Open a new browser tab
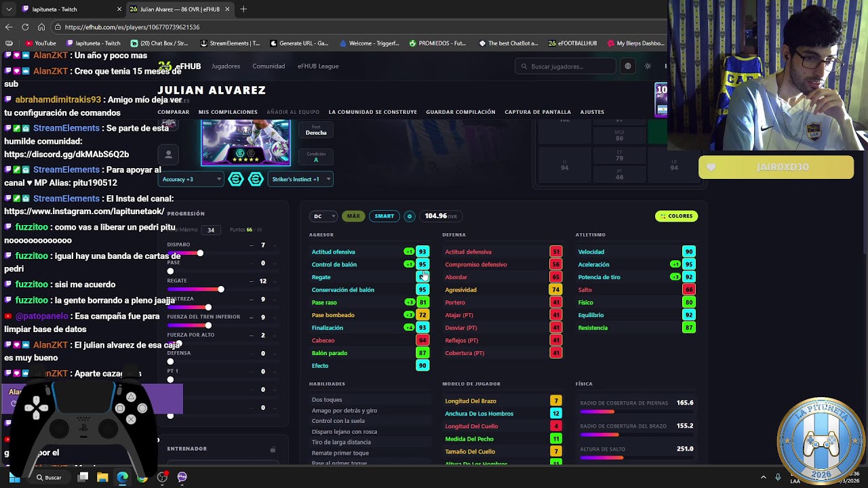The image size is (868, 488). (x=243, y=9)
